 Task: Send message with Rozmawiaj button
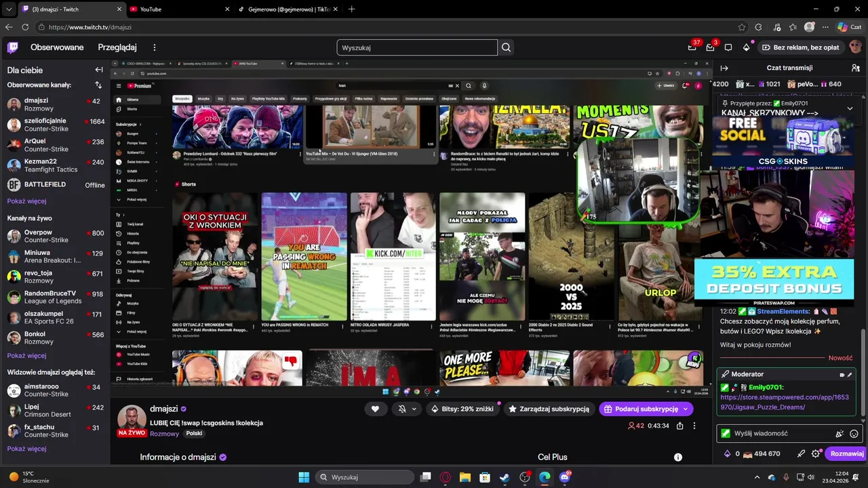(x=847, y=453)
